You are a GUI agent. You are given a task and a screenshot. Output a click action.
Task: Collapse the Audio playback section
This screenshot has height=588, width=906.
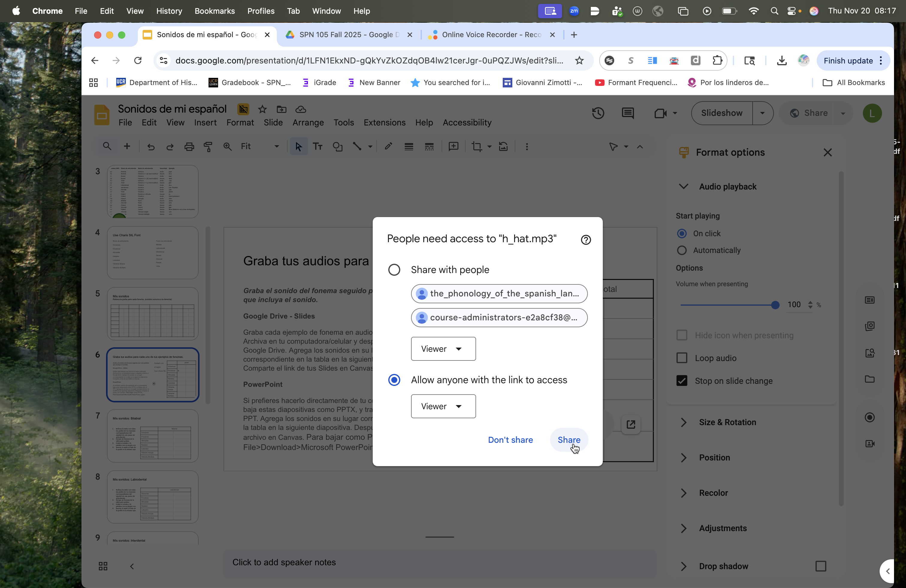tap(683, 186)
